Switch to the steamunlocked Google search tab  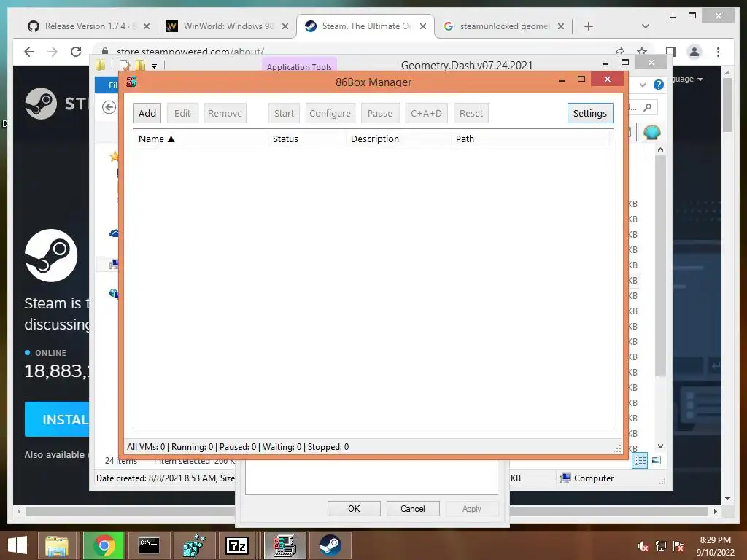pyautogui.click(x=504, y=26)
